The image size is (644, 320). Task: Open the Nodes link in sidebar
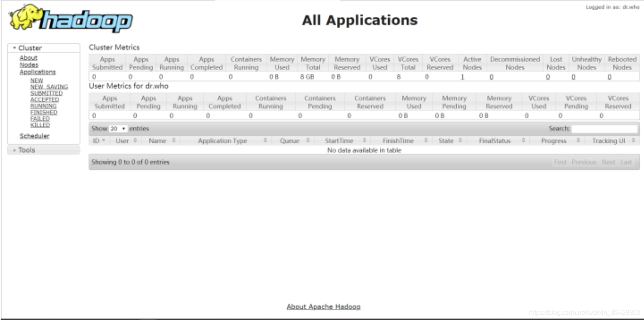(29, 65)
